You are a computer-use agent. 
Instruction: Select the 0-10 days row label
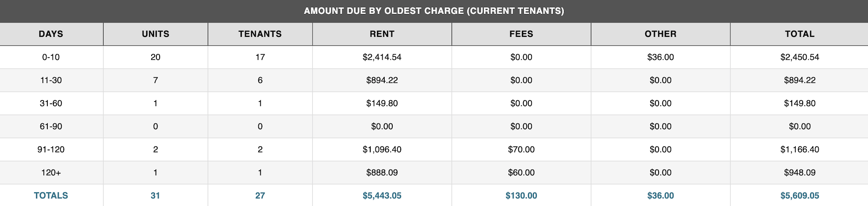(51, 57)
